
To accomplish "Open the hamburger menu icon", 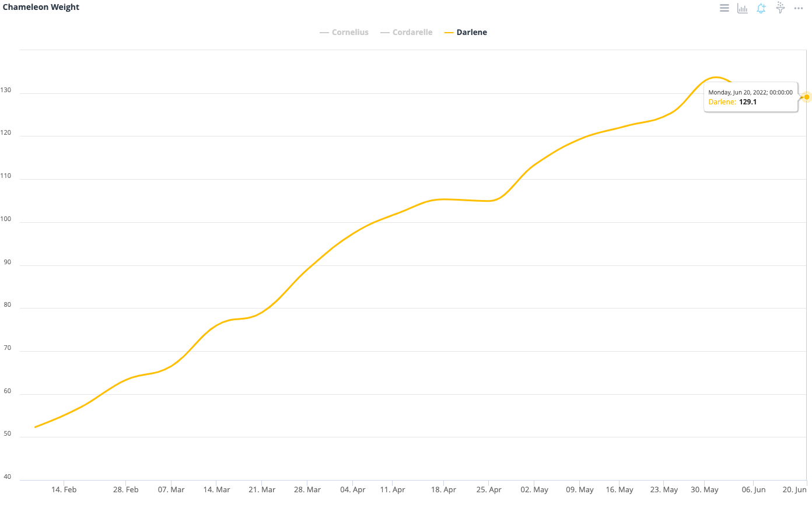I will [724, 8].
